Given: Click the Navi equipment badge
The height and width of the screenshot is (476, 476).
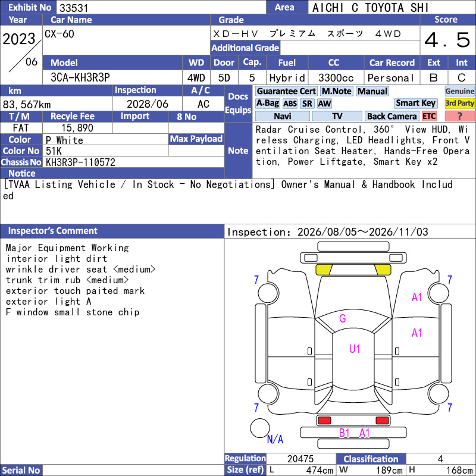Looking at the screenshot, I should pyautogui.click(x=282, y=116).
